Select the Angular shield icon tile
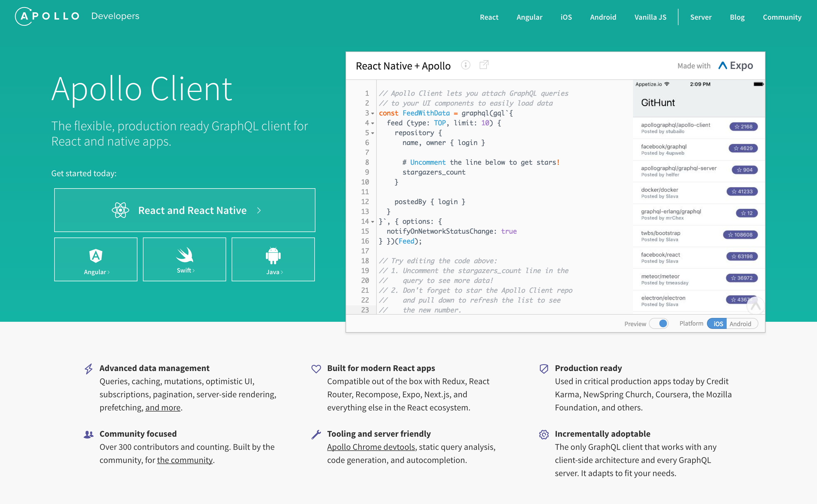 (96, 259)
